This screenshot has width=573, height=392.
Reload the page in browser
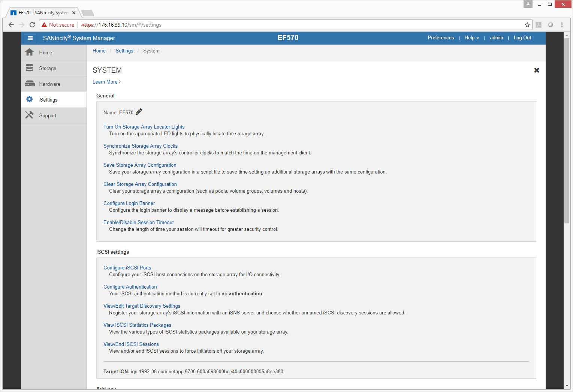[x=32, y=25]
